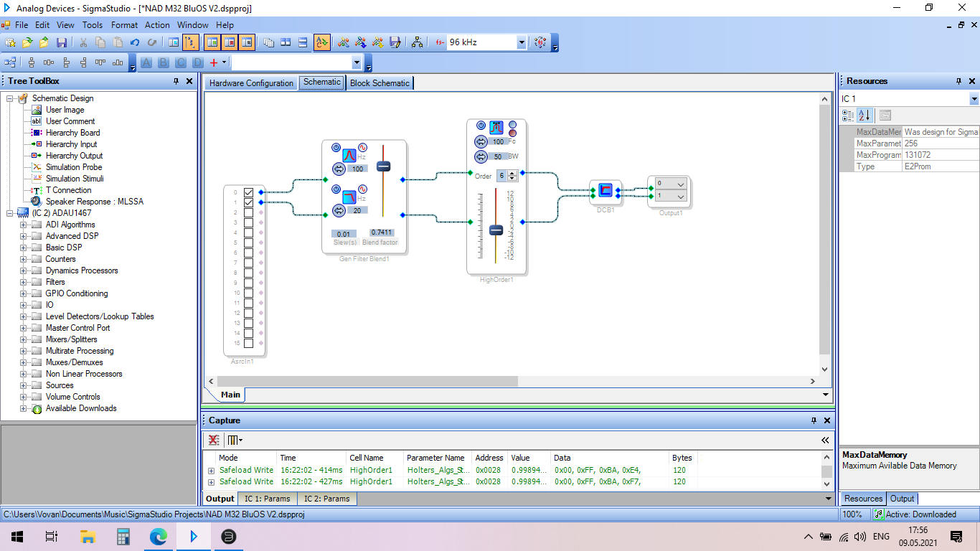Open the Tools menu
Image resolution: width=980 pixels, height=551 pixels.
93,24
